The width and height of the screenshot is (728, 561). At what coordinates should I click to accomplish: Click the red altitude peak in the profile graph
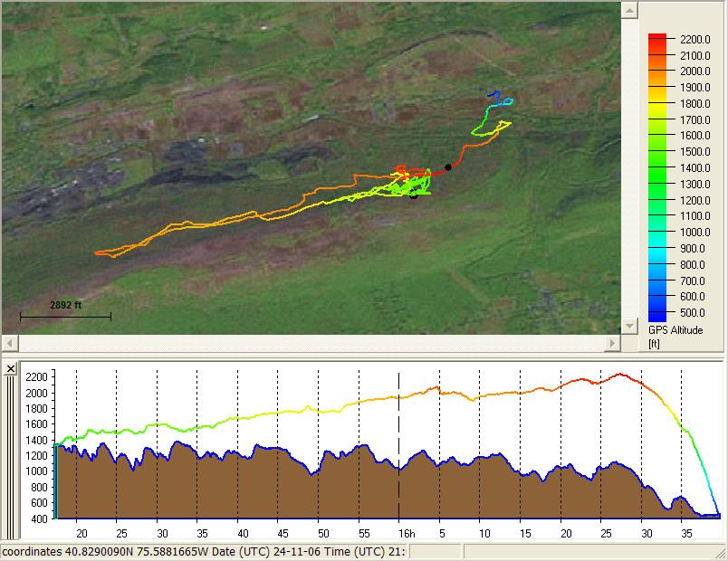pos(620,374)
